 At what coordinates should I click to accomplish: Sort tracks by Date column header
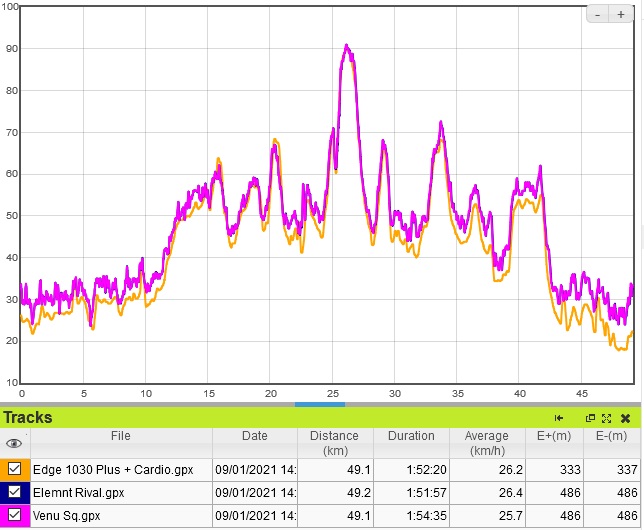click(254, 436)
